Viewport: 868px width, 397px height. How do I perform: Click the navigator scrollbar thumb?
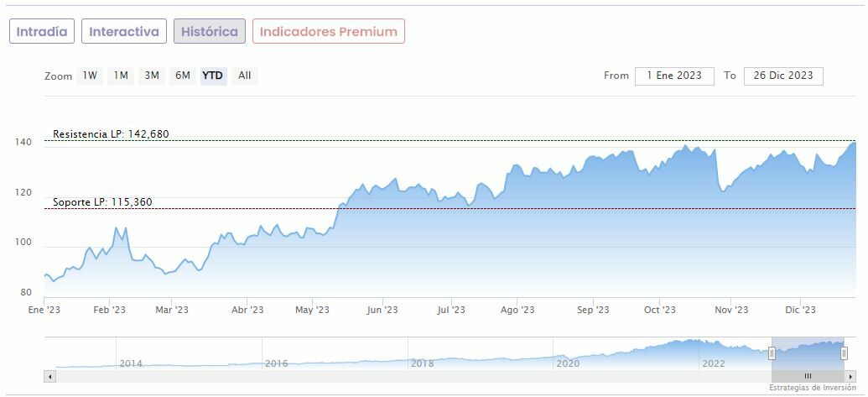[808, 376]
